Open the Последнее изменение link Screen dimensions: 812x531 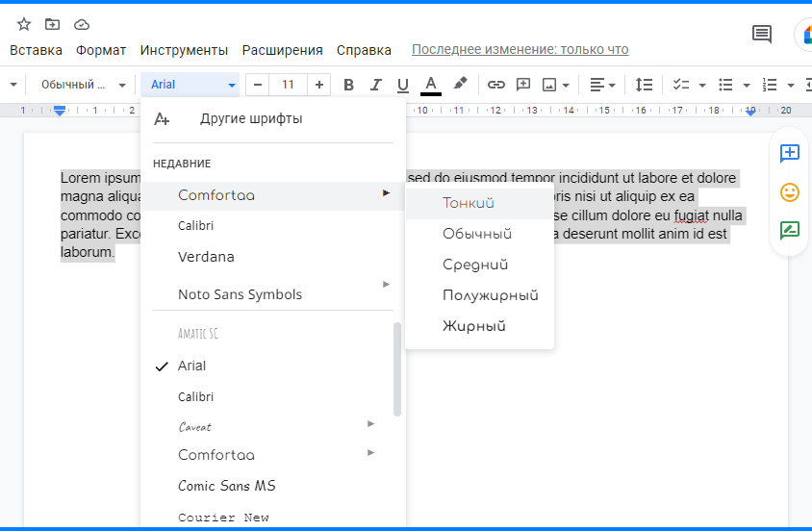520,50
